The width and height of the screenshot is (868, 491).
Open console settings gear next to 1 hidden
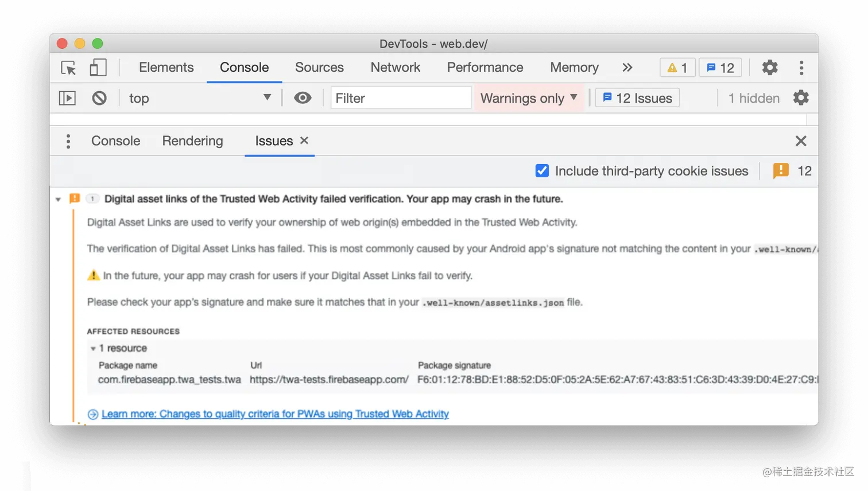801,98
